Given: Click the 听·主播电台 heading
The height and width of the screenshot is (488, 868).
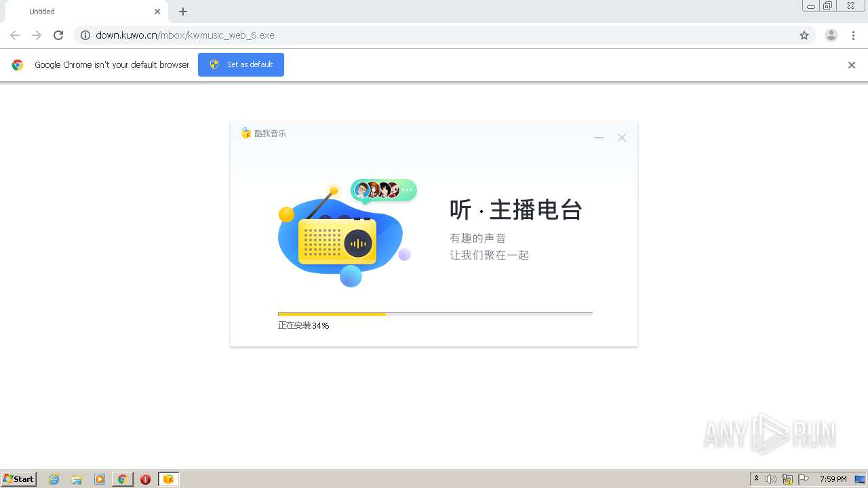Looking at the screenshot, I should click(x=516, y=210).
